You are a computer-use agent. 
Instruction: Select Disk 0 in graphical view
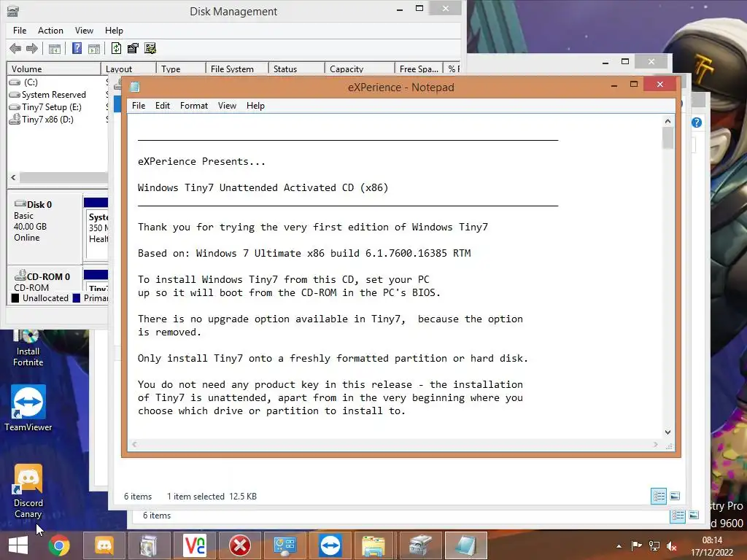(x=44, y=227)
